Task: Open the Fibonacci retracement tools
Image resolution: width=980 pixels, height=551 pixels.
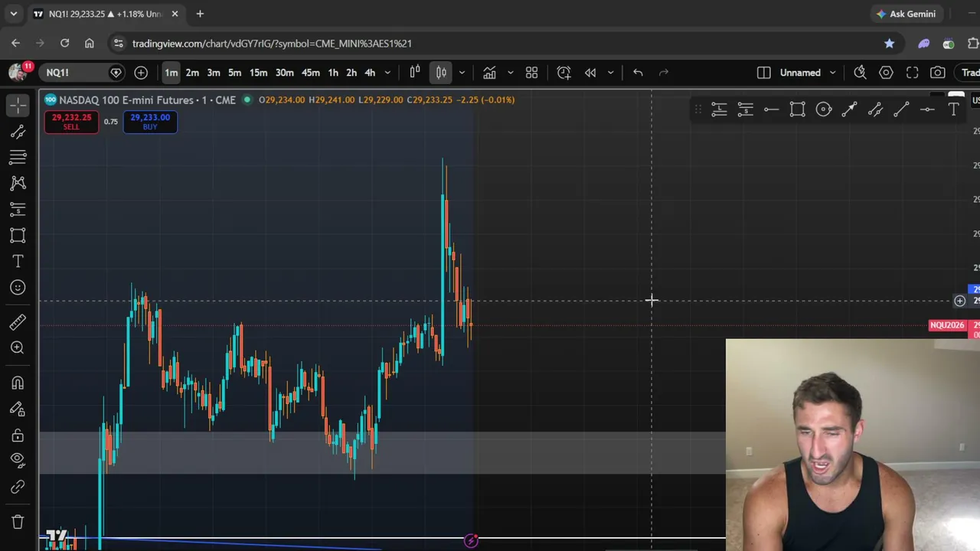Action: pos(18,157)
